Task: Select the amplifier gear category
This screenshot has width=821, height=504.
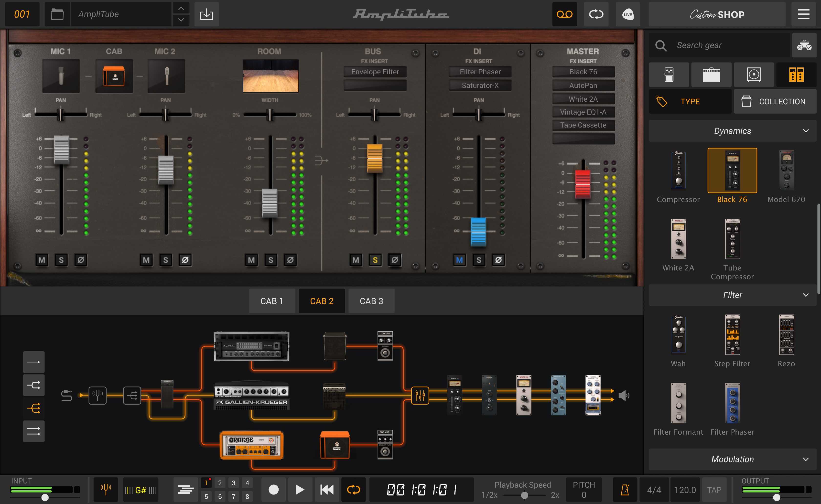Action: [711, 74]
